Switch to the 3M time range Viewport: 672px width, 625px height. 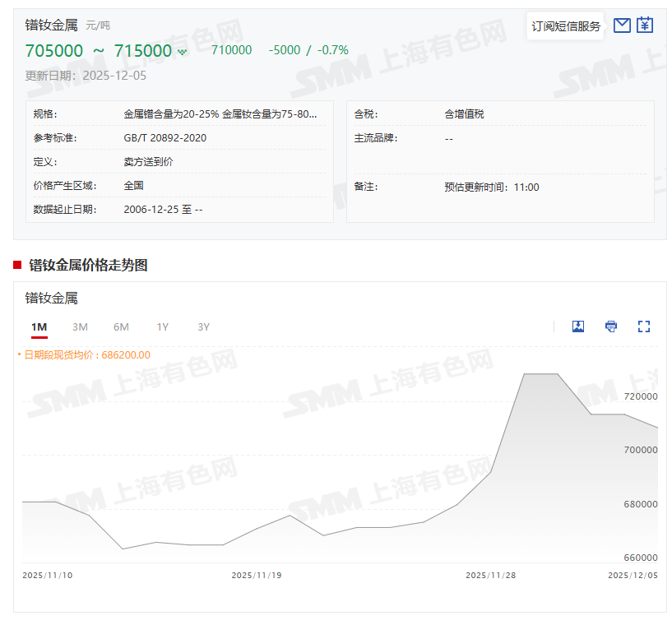80,327
